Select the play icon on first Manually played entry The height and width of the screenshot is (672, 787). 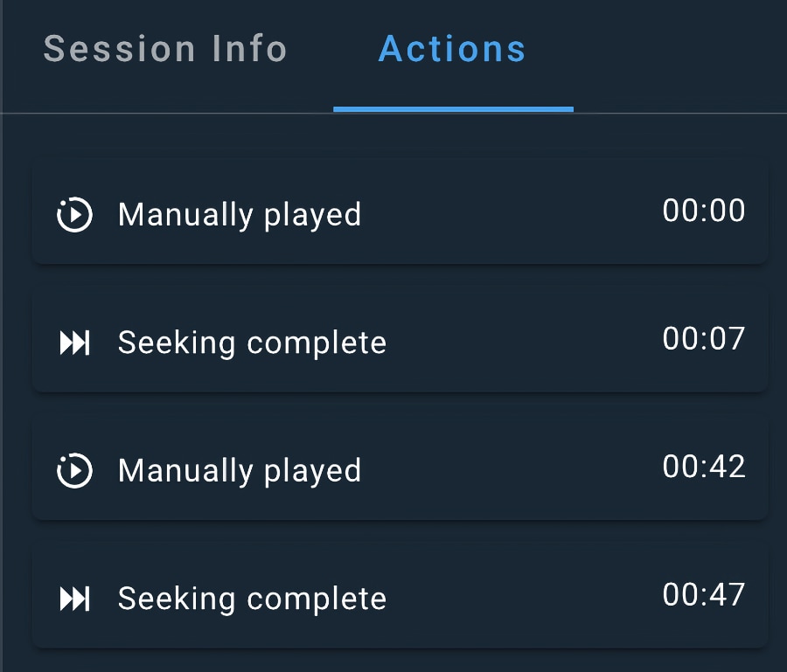(x=74, y=214)
